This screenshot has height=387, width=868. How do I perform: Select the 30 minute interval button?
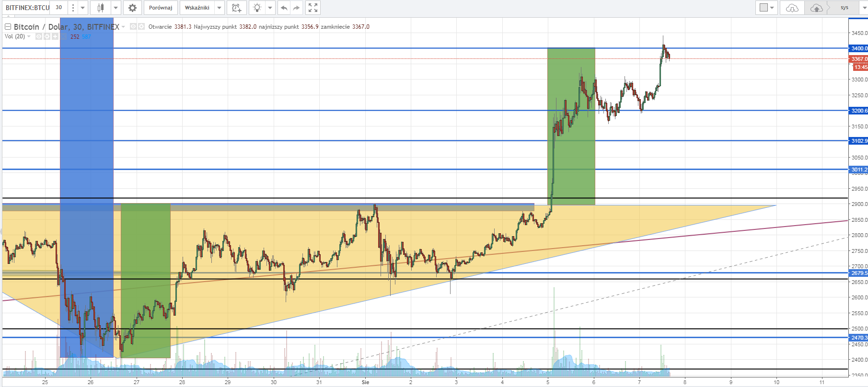(59, 8)
